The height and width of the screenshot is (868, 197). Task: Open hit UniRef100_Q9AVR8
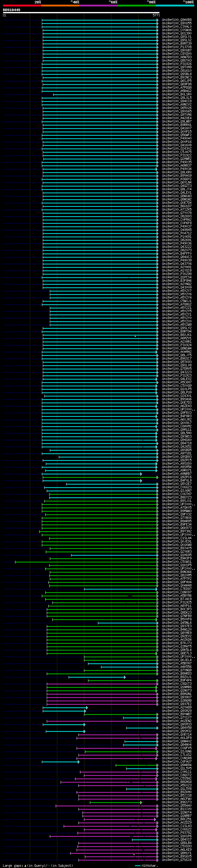pyautogui.click(x=177, y=20)
